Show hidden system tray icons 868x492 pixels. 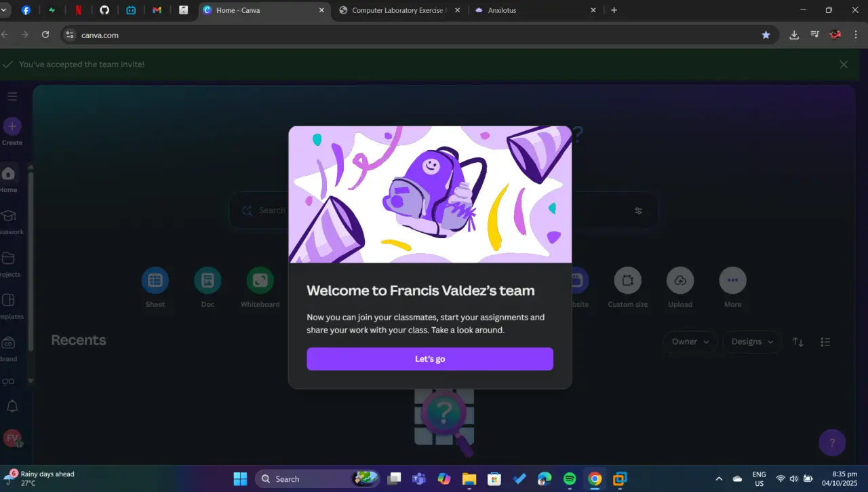click(x=719, y=478)
